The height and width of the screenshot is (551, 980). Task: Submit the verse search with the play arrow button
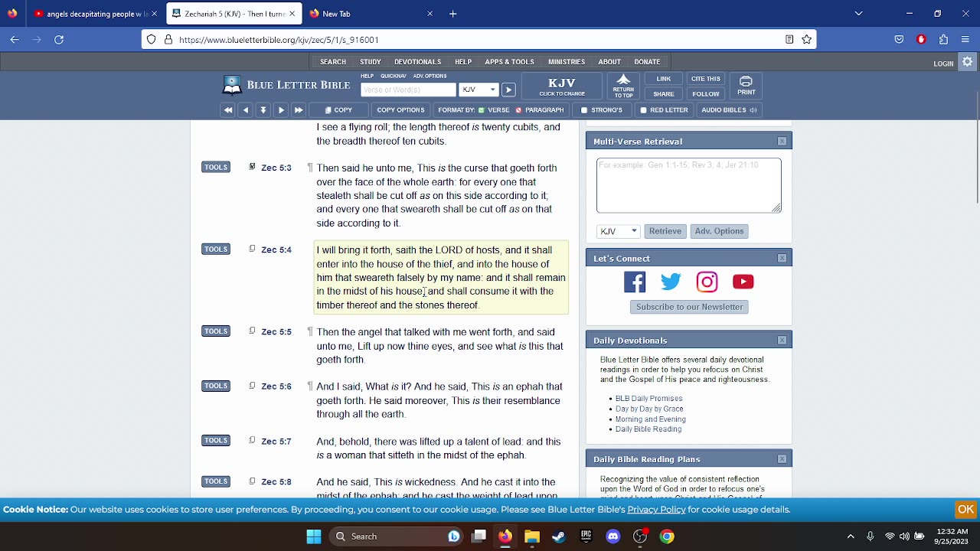[508, 90]
